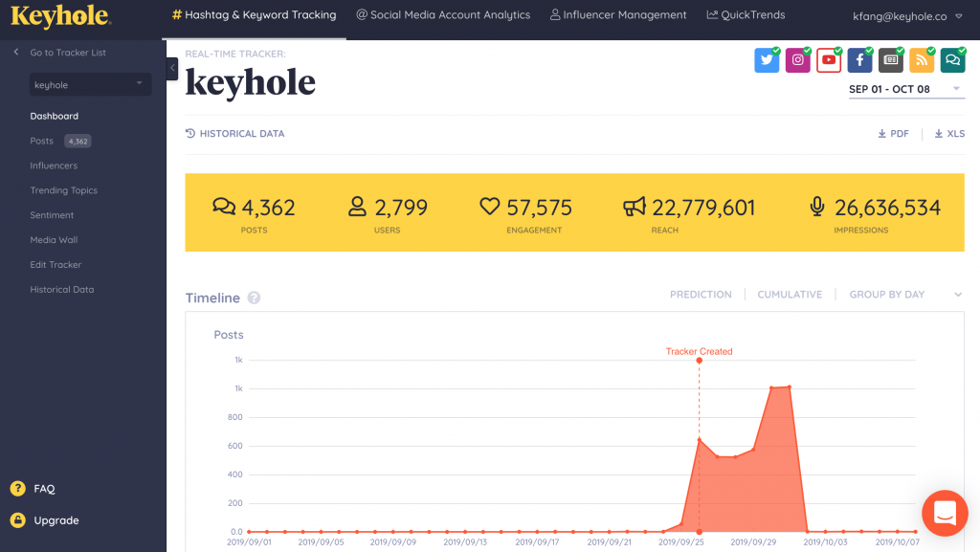
Task: Open Trending Topics in the sidebar
Action: pyautogui.click(x=64, y=190)
